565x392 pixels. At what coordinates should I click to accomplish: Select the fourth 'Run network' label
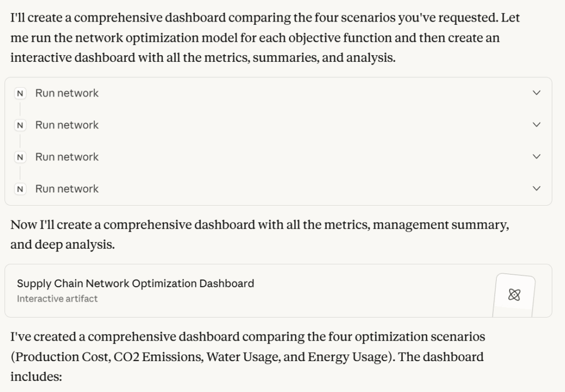(67, 189)
